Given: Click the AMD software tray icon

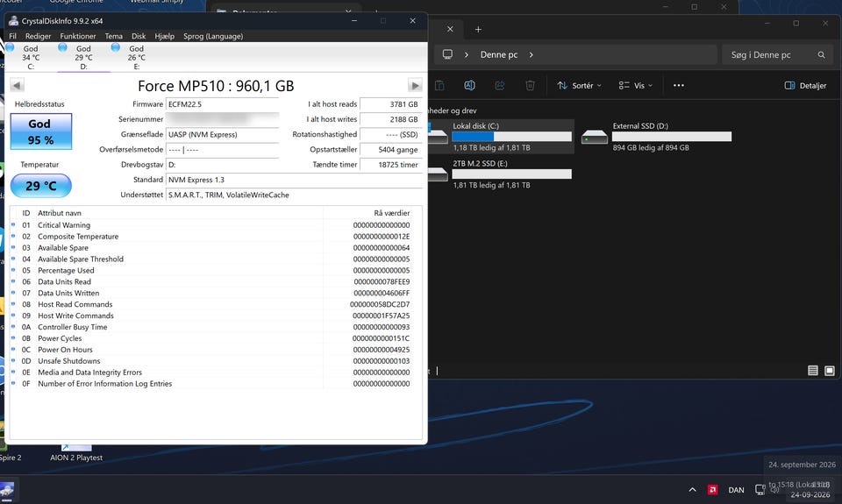Looking at the screenshot, I should pos(712,489).
